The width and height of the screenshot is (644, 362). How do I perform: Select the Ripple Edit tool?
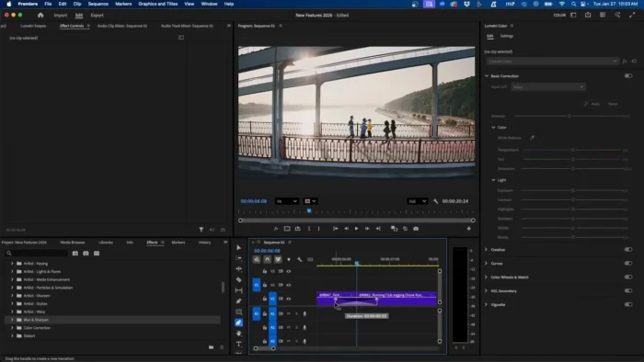[238, 269]
